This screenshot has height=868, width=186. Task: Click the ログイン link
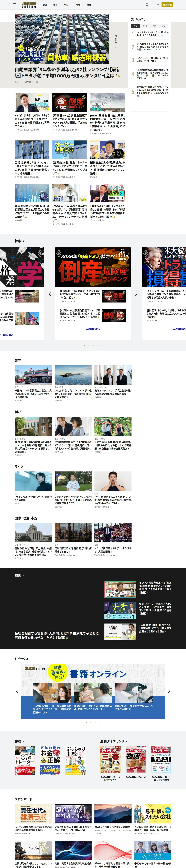click(155, 5)
